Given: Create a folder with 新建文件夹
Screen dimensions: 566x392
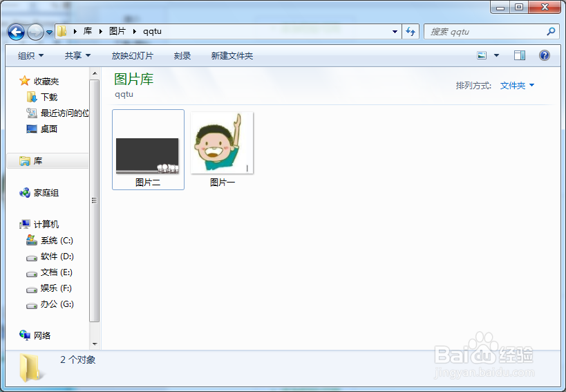Looking at the screenshot, I should click(232, 55).
